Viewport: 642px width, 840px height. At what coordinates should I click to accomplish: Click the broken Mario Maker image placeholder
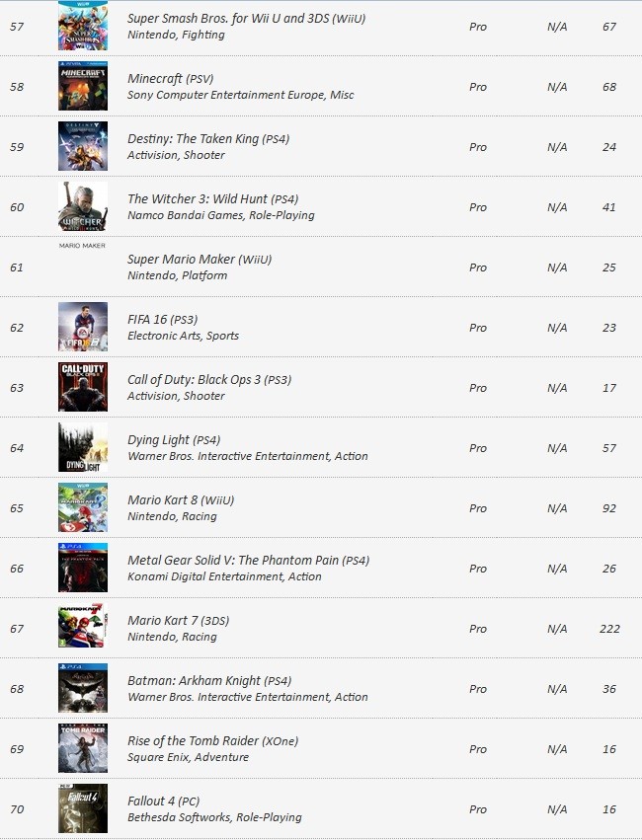82,246
